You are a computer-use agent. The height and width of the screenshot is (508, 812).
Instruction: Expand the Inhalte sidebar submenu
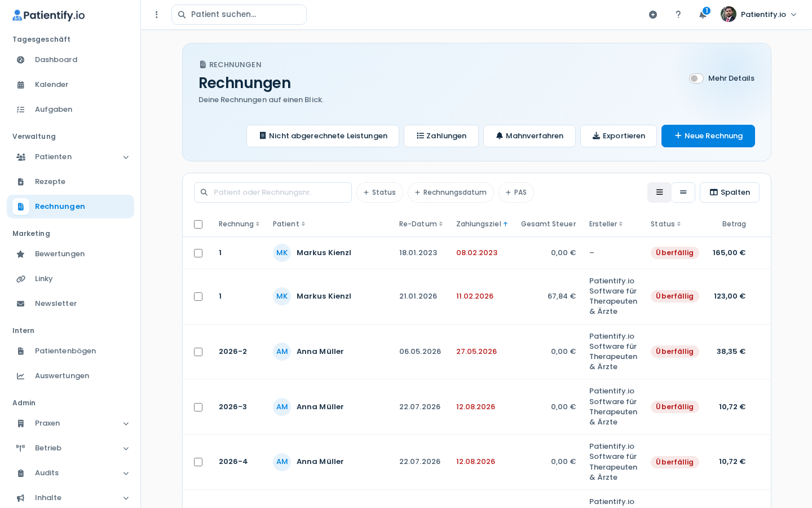pos(126,498)
